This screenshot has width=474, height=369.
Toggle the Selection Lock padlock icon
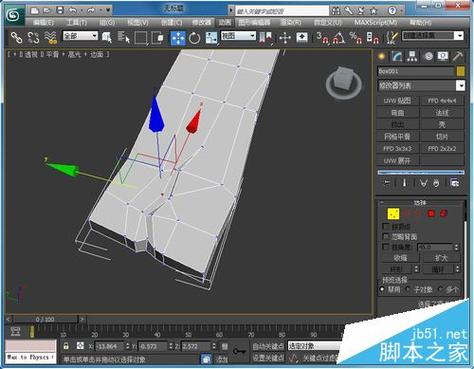[x=66, y=346]
